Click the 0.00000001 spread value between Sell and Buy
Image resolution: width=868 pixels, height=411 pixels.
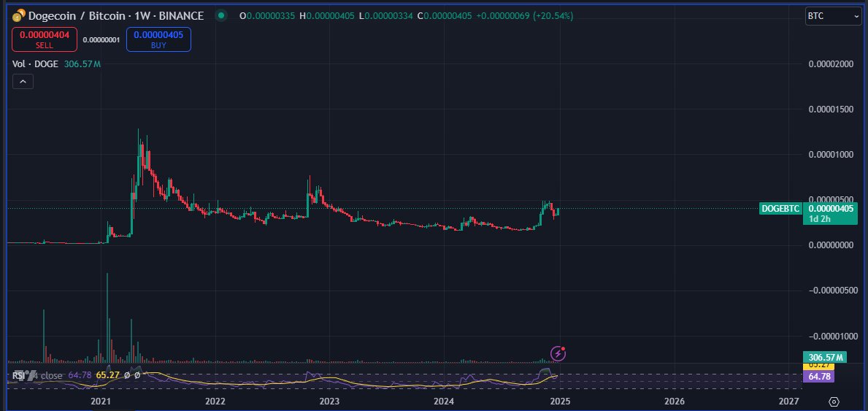[100, 40]
